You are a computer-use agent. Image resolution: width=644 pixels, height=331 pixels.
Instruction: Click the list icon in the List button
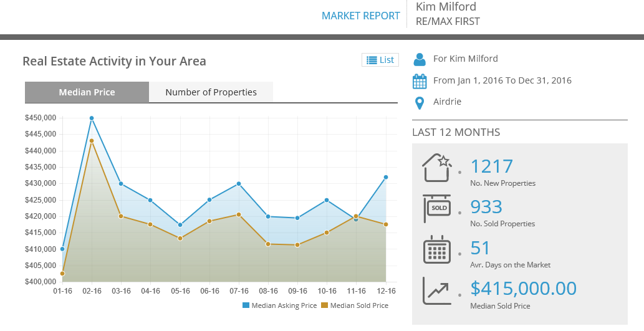click(372, 60)
